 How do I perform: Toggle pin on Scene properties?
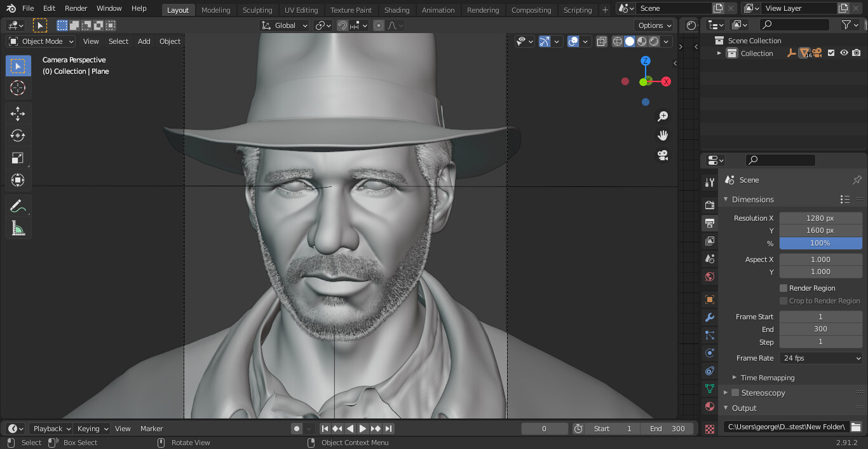tap(857, 180)
